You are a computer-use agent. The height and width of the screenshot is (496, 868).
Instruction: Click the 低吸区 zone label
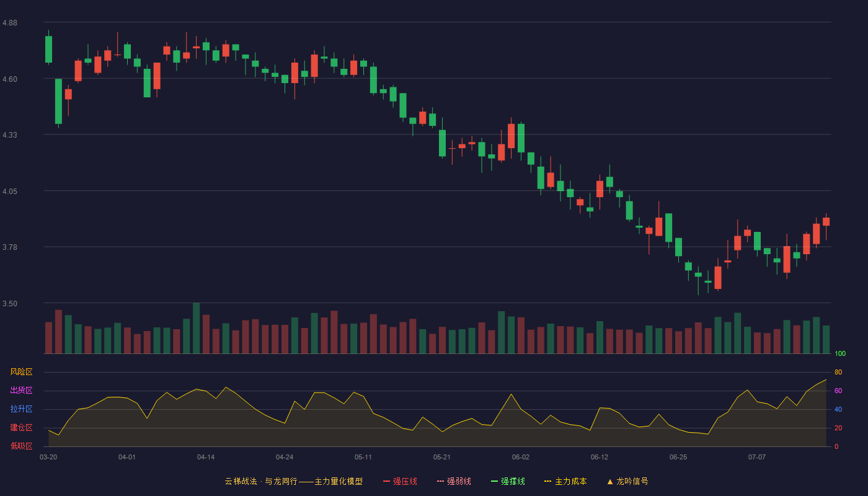click(x=21, y=446)
